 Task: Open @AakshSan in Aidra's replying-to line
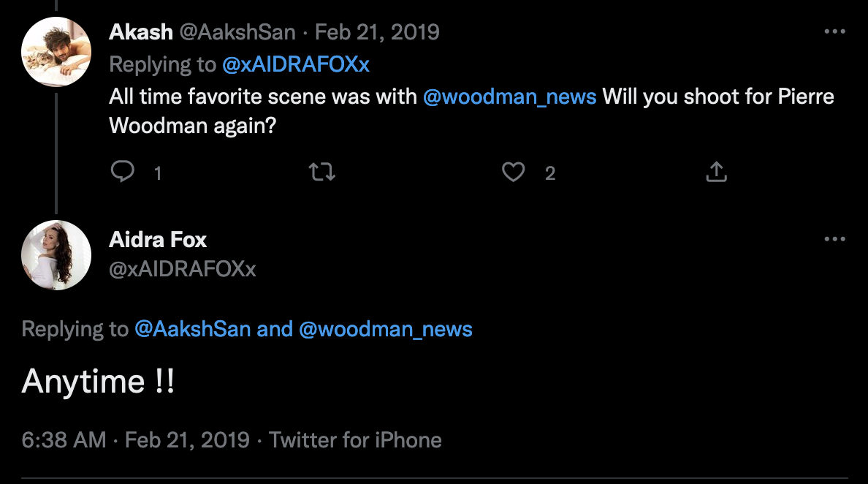click(192, 329)
